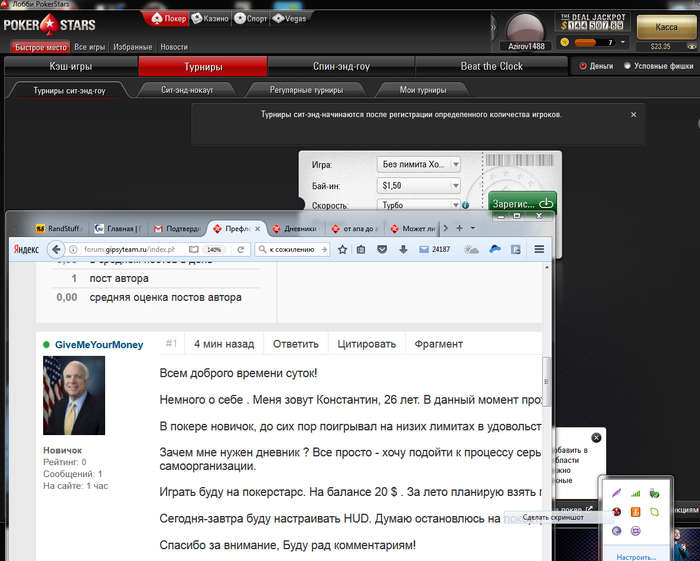This screenshot has height=561, width=700.
Task: Switch to Beat the Clock tab
Action: coord(491,66)
